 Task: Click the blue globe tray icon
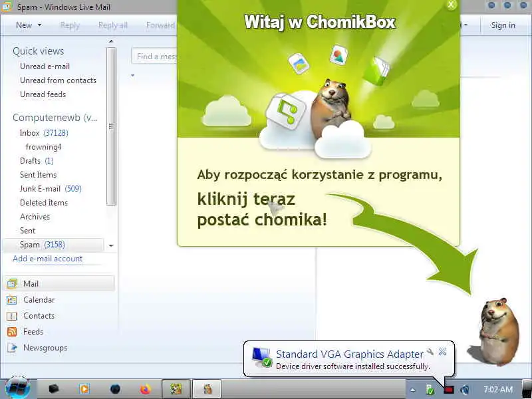465,390
